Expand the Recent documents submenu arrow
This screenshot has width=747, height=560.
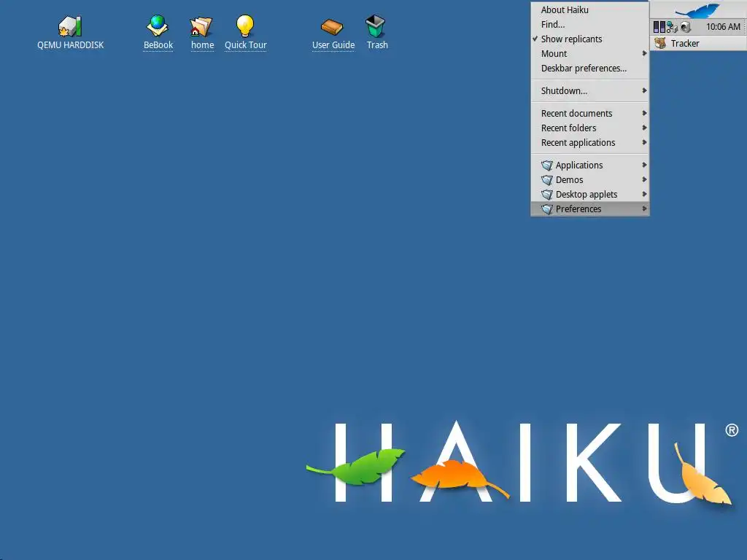(644, 113)
